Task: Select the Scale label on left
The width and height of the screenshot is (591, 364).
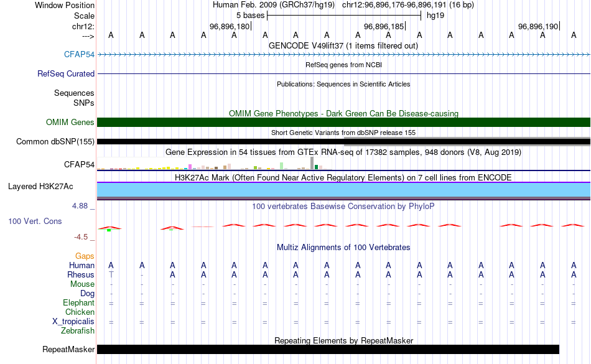Action: click(84, 16)
